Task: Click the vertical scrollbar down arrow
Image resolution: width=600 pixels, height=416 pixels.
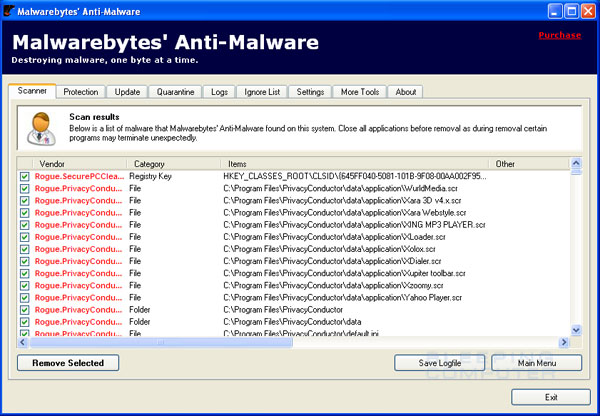Action: pyautogui.click(x=576, y=330)
